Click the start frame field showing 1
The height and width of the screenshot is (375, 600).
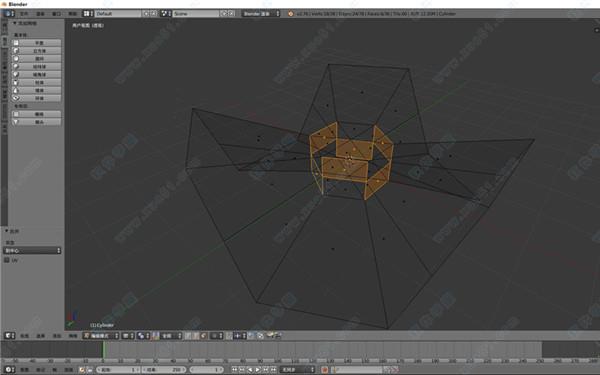pyautogui.click(x=118, y=370)
